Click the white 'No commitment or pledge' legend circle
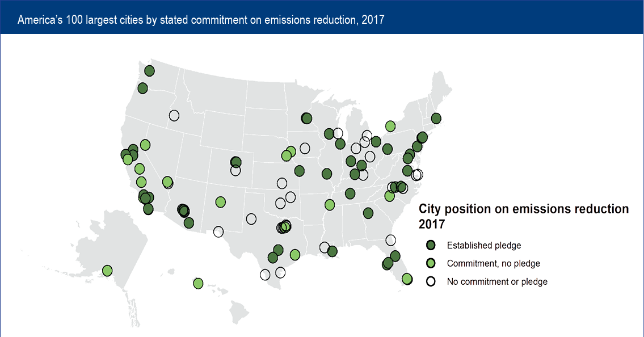644x337 pixels. click(x=431, y=281)
